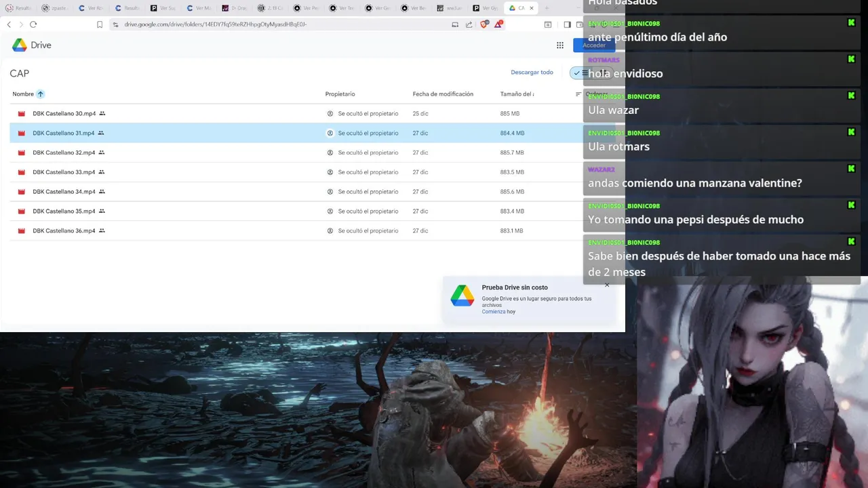Viewport: 868px width, 488px height.
Task: Toggle browser sidebar panel icon
Action: click(567, 24)
